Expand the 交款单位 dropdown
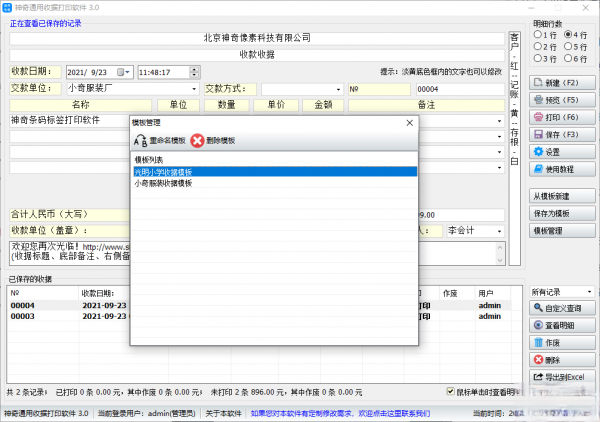This screenshot has height=422, width=600. tap(194, 88)
